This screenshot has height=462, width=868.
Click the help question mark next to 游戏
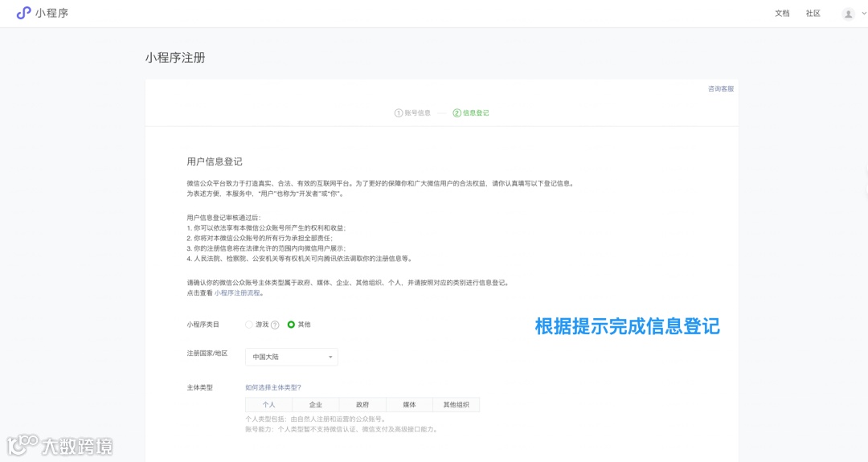click(x=275, y=325)
